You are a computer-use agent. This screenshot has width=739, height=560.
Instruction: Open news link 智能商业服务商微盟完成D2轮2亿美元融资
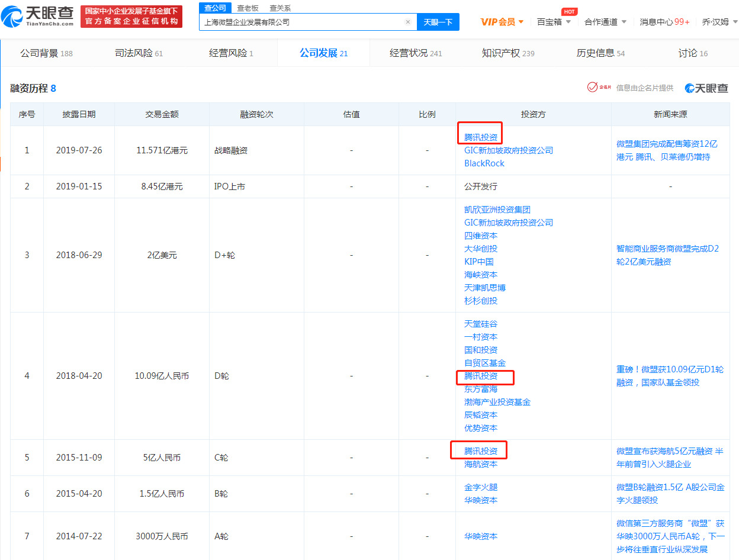click(x=667, y=255)
